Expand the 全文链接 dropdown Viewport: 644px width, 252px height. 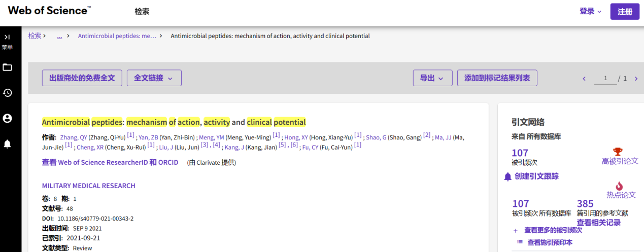coord(154,78)
